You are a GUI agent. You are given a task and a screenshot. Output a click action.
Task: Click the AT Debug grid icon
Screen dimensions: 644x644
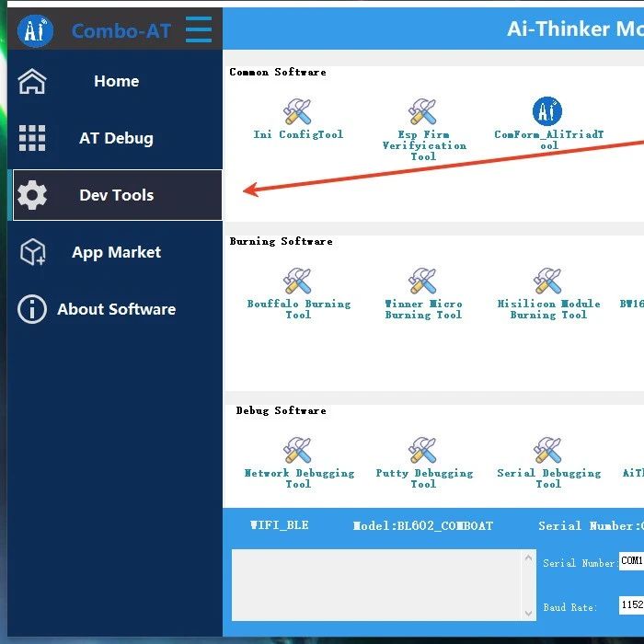coord(32,138)
